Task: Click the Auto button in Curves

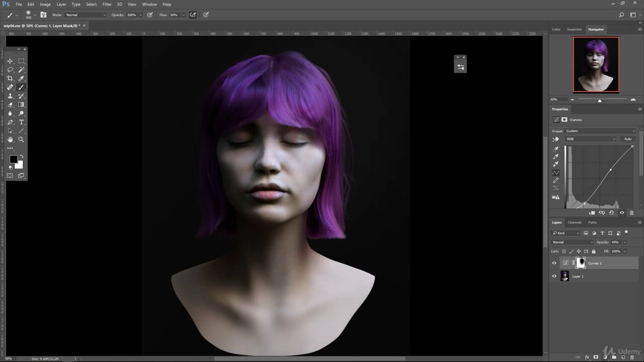Action: point(628,139)
